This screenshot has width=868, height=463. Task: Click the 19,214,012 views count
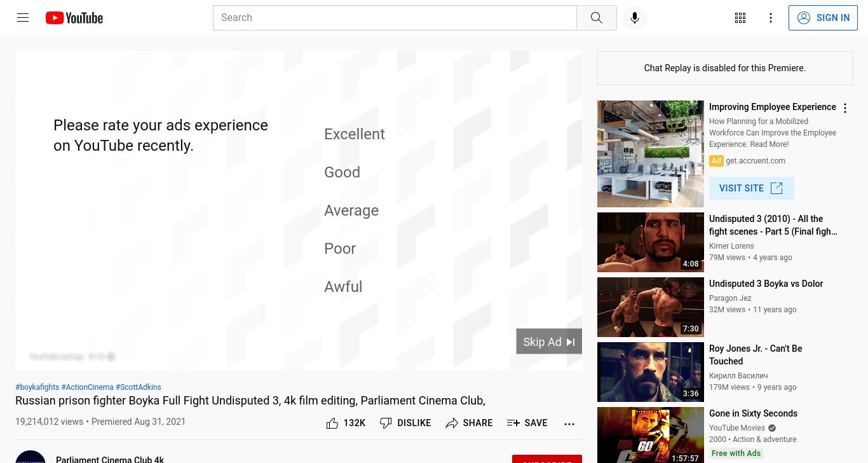coord(50,422)
